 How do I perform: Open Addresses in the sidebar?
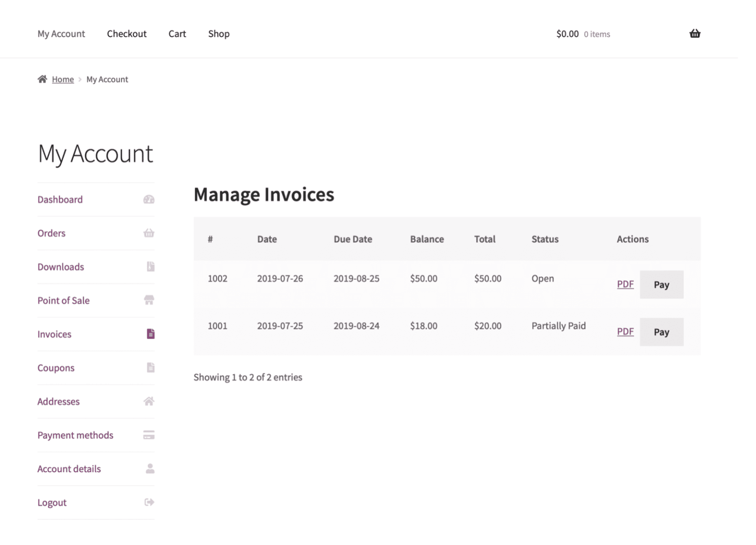(59, 401)
